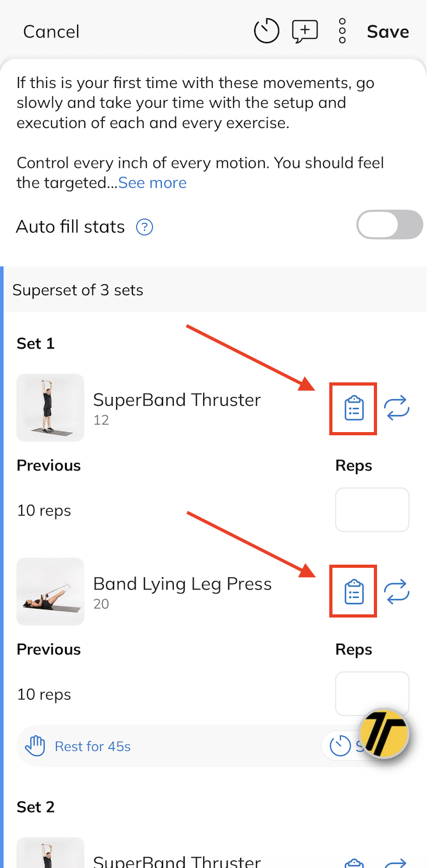The width and height of the screenshot is (428, 868).
Task: Open the three-dot more options menu
Action: click(x=342, y=31)
